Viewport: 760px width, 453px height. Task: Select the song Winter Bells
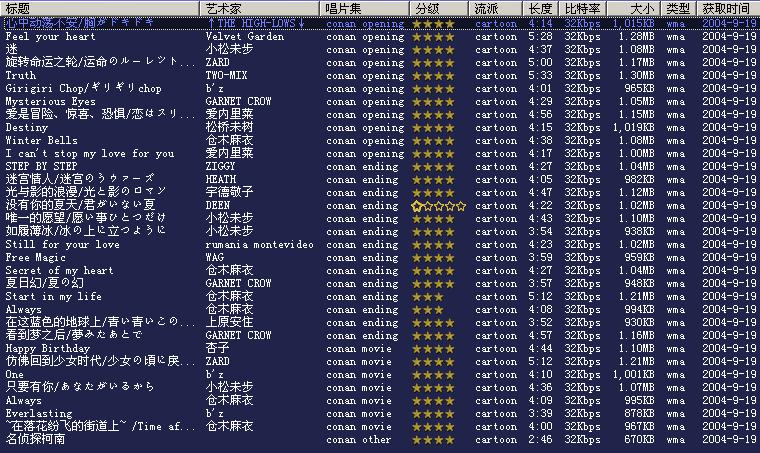tap(41, 141)
